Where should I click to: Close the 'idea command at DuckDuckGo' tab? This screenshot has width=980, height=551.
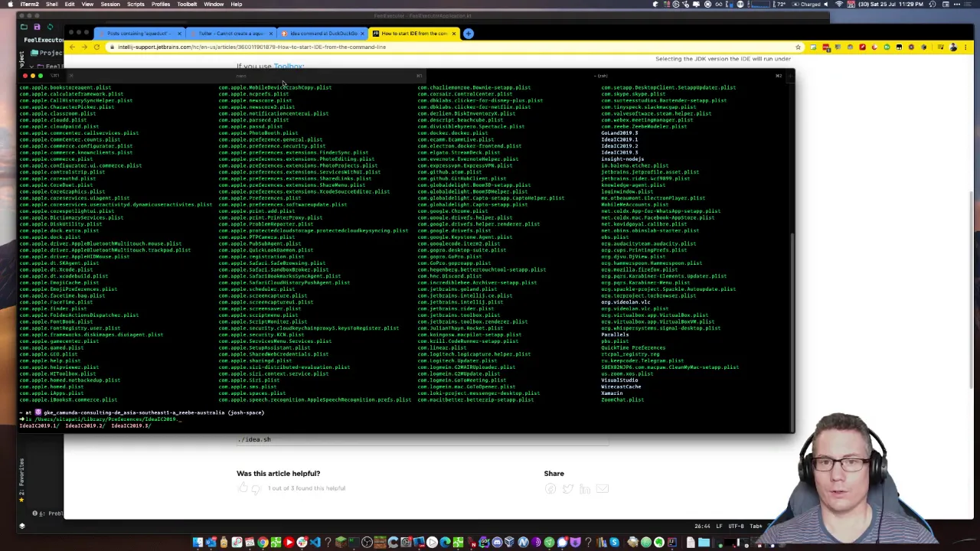pos(362,34)
